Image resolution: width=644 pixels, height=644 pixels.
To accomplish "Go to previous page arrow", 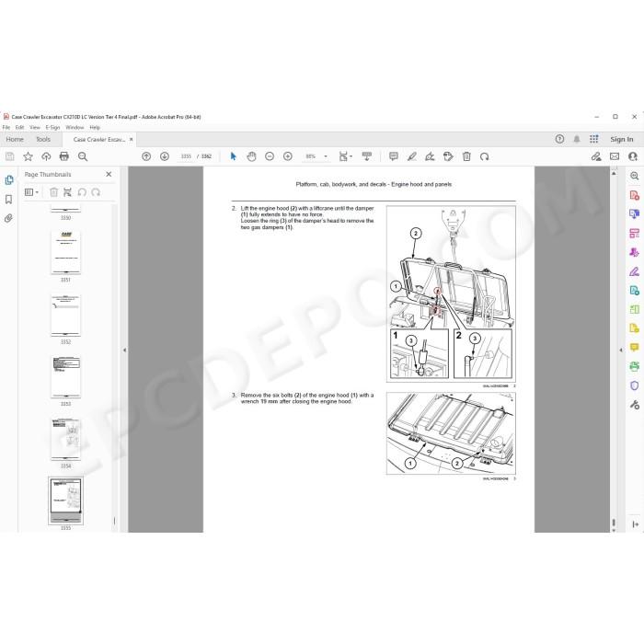I will click(x=146, y=156).
